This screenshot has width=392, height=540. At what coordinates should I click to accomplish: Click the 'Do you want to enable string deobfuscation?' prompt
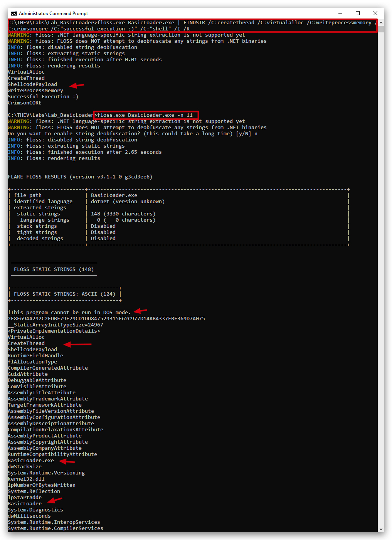pos(133,134)
